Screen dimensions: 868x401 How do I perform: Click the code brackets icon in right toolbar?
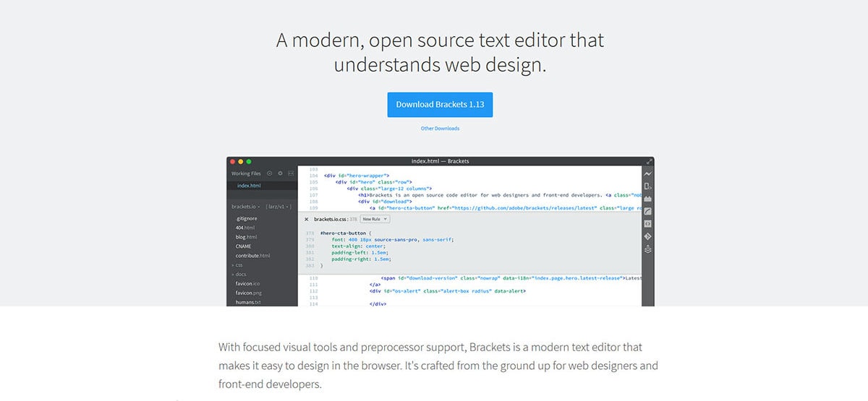pos(648,223)
